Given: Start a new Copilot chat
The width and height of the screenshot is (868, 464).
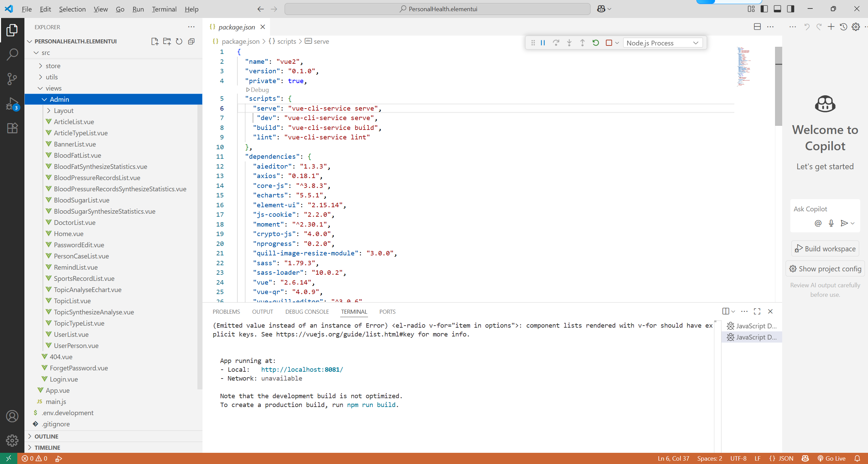Looking at the screenshot, I should [831, 27].
